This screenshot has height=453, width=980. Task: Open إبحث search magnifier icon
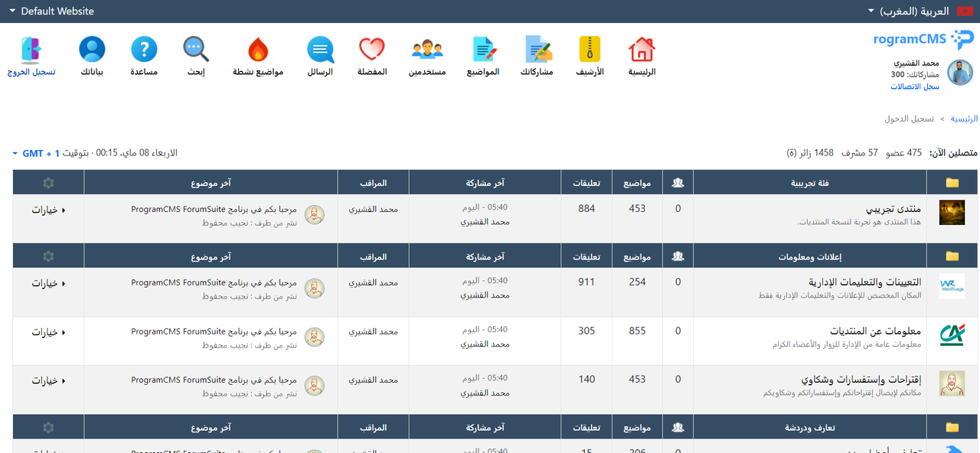pyautogui.click(x=197, y=50)
